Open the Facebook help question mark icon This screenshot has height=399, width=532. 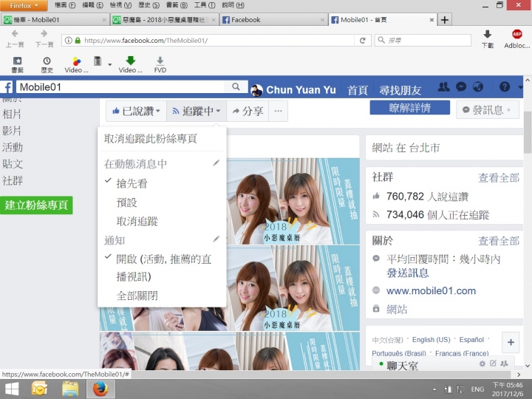(x=505, y=87)
